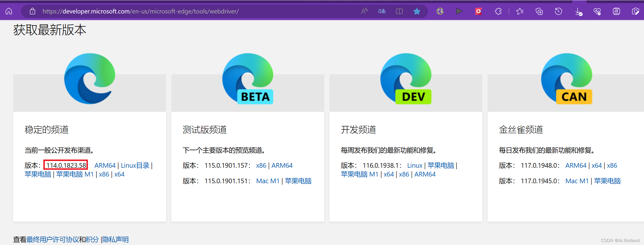Select beta version text 115.0.1901.157
Image resolution: width=644 pixels, height=245 pixels.
pos(226,165)
